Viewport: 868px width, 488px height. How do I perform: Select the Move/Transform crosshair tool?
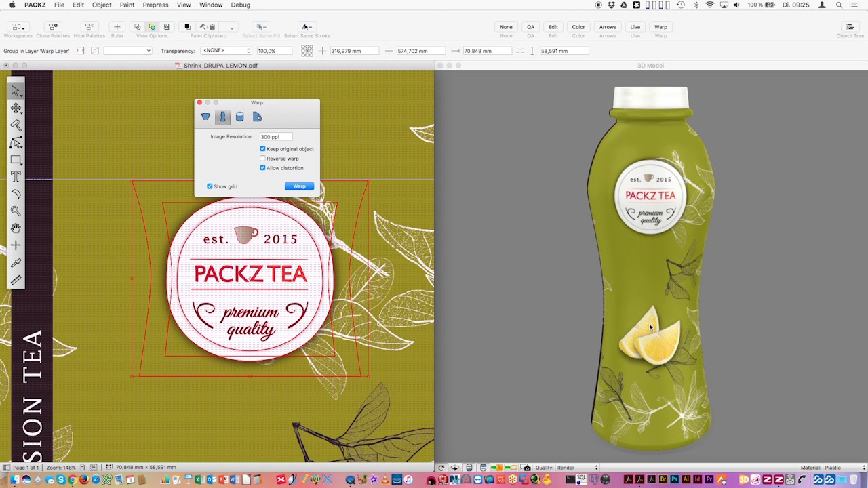(x=16, y=108)
